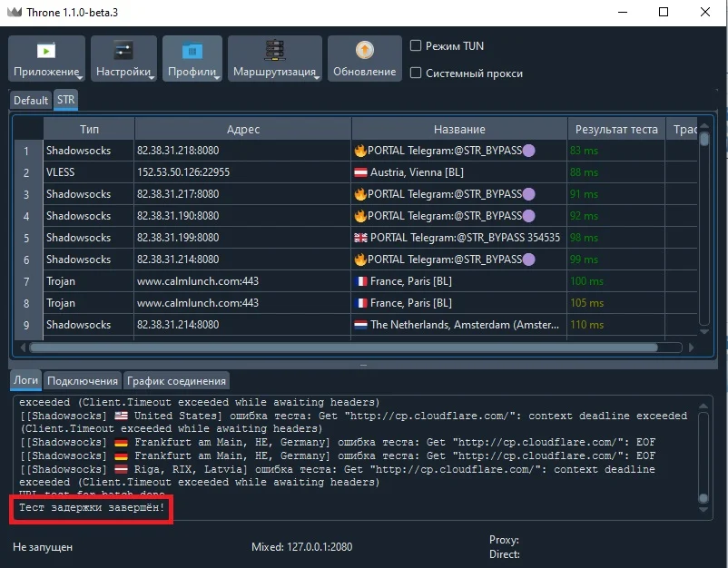Click the table horizontal scrollbar right arrow

coord(692,348)
